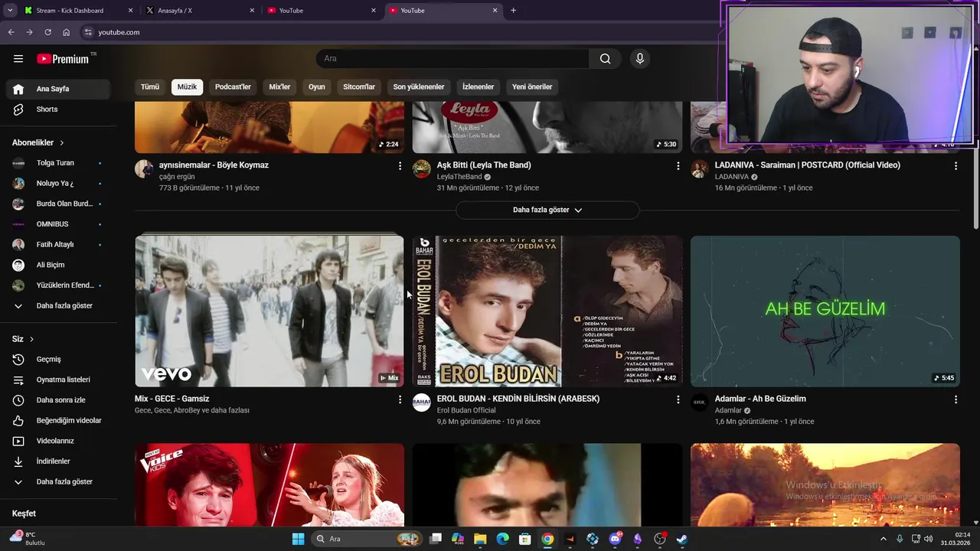Image resolution: width=980 pixels, height=551 pixels.
Task: Open options menu for LADANIVA Saraiman video
Action: [955, 165]
